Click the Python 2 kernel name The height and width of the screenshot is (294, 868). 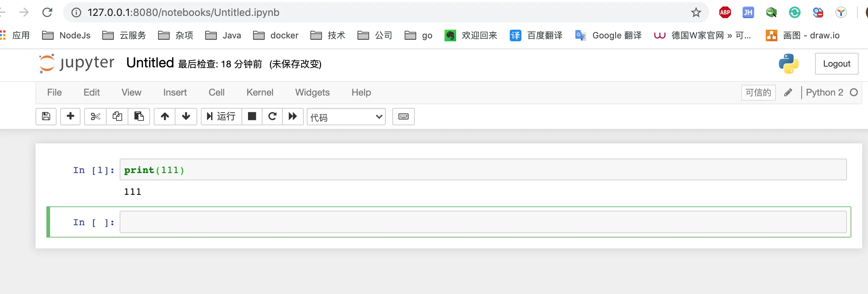(x=824, y=93)
